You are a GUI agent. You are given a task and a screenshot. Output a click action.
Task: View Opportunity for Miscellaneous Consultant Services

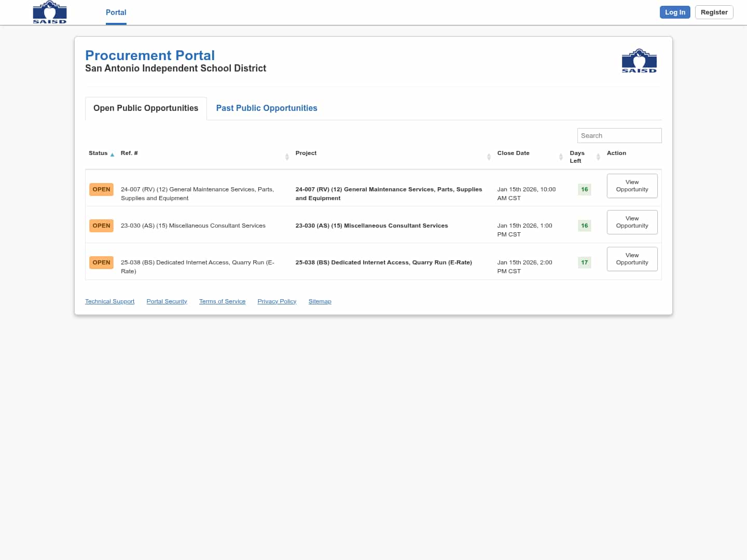632,222
